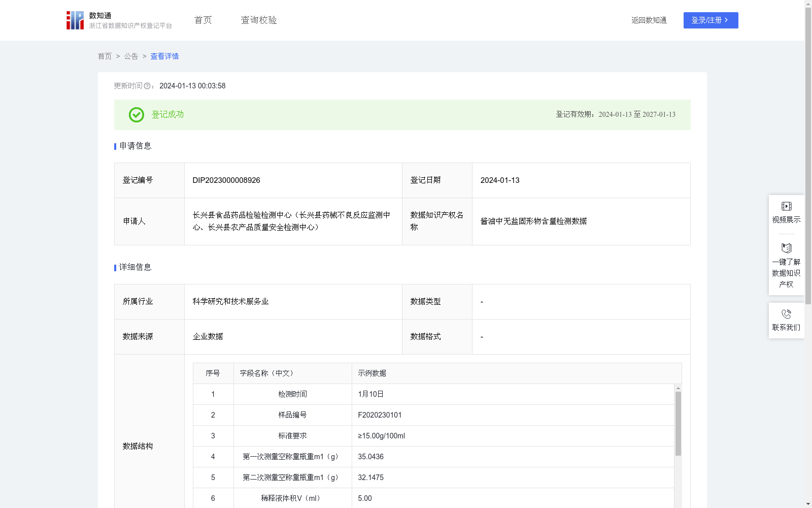Open the 查询校验 navigation tab
Viewport: 812px width, 508px height.
259,20
